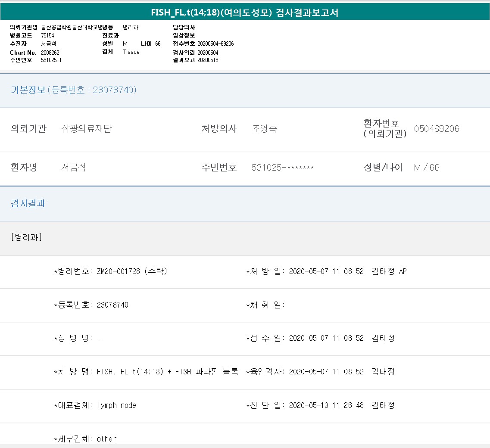Select prescribing doctor name 조영숙
This screenshot has width=490, height=448.
[x=264, y=129]
